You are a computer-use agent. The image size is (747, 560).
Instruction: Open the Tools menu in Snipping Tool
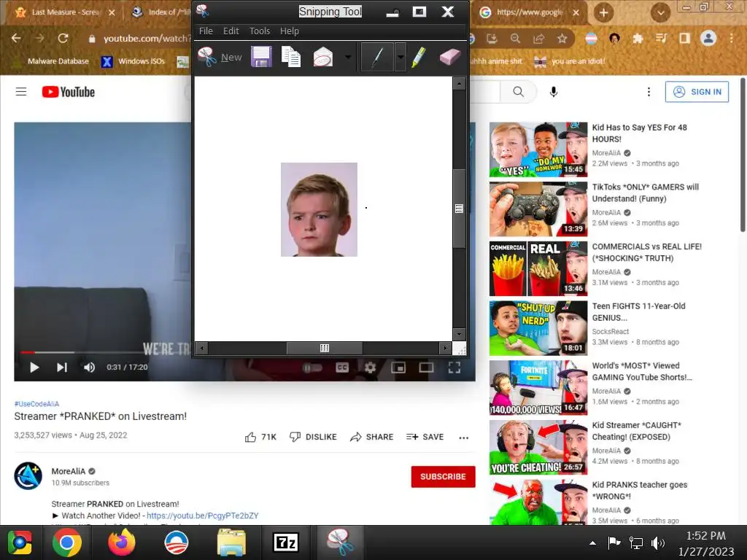pos(260,31)
